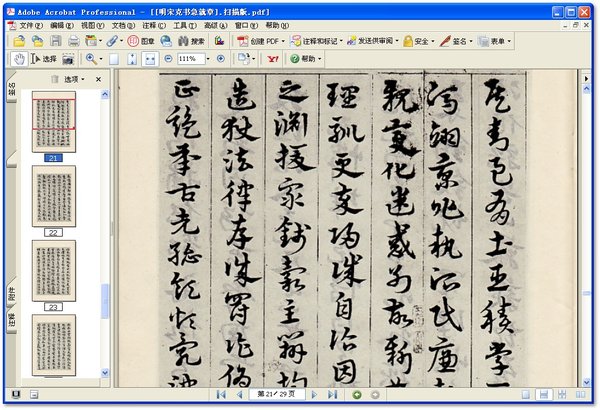
Task: Click green previous view button
Action: coord(357,394)
